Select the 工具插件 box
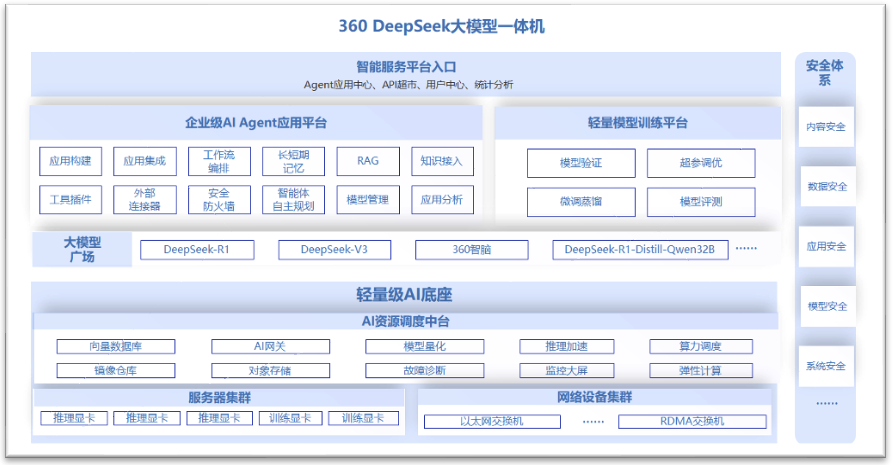This screenshot has height=465, width=895. click(70, 200)
